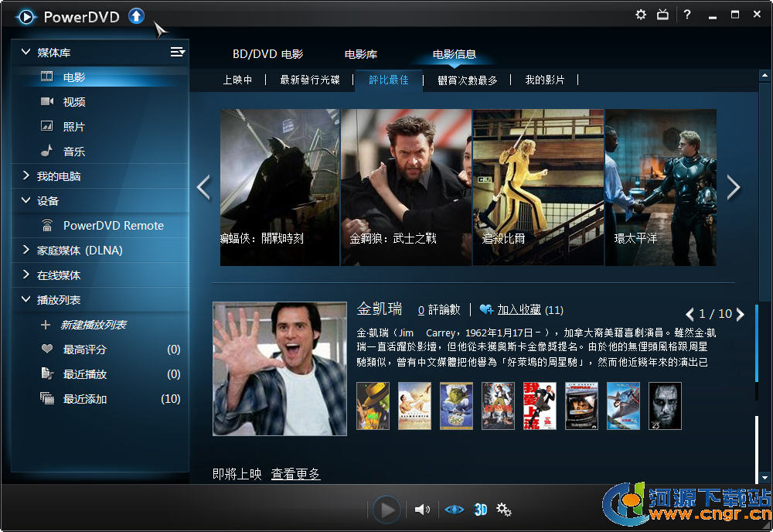Go to previous actor page arrow

tap(690, 314)
